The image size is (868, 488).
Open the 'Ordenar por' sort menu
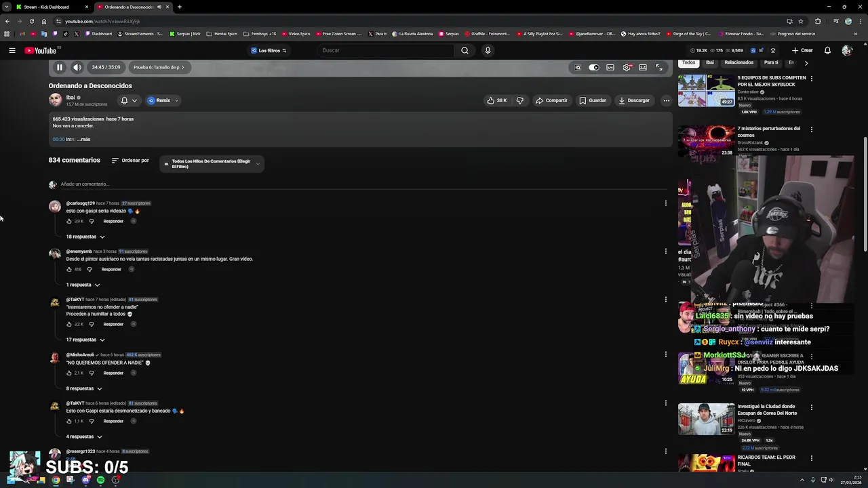point(130,161)
